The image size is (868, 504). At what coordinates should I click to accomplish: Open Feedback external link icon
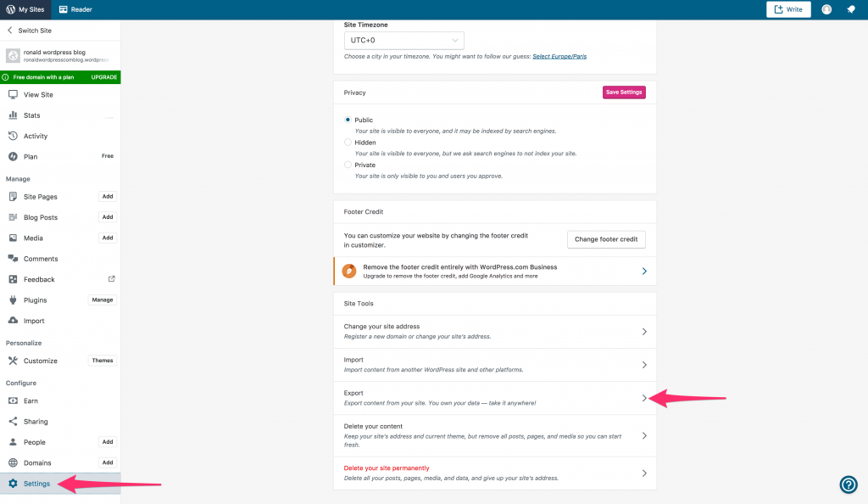point(111,279)
